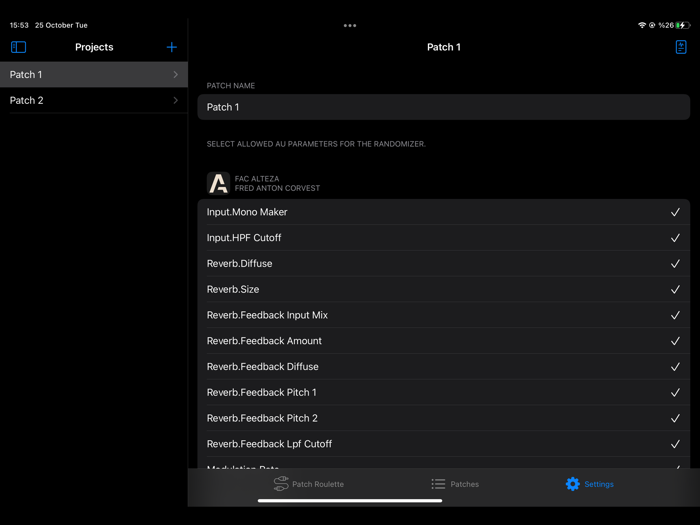Disable Reverb.Feedback Input Mix
Image resolution: width=700 pixels, height=525 pixels.
pyautogui.click(x=675, y=315)
